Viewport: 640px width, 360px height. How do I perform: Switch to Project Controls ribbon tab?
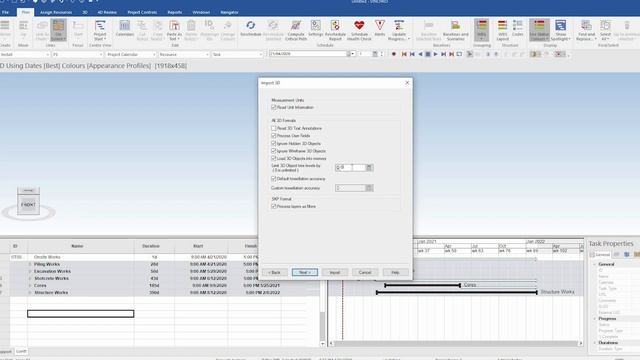(142, 12)
